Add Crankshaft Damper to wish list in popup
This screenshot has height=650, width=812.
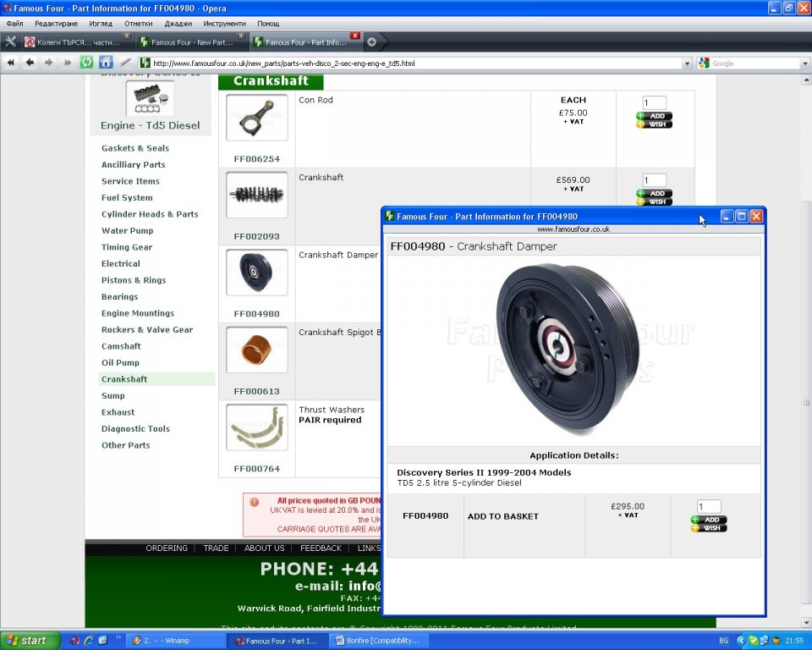pos(709,528)
